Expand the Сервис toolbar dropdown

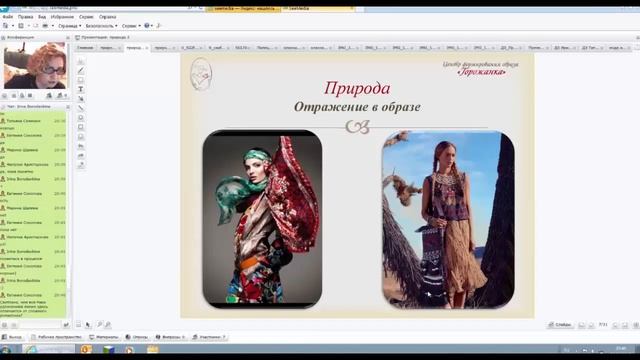[x=131, y=26]
